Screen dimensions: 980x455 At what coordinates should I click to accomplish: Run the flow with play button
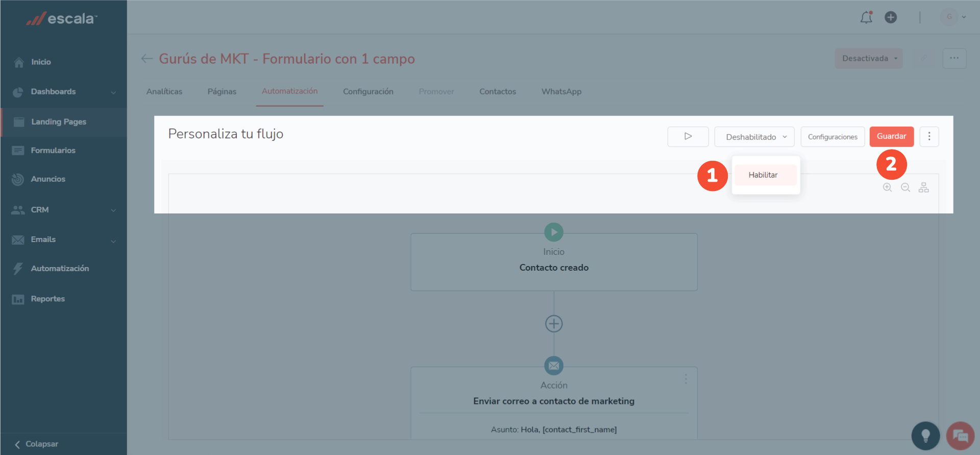tap(688, 137)
